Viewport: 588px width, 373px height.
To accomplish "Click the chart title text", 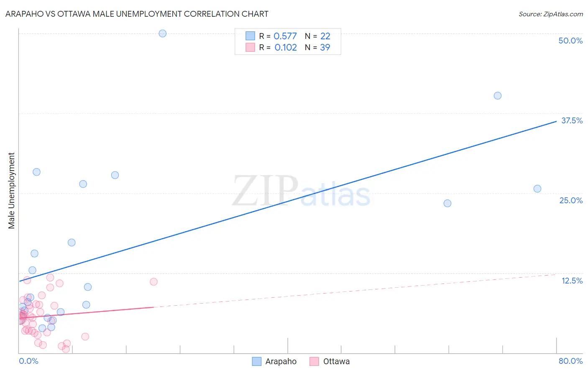I will pos(137,14).
